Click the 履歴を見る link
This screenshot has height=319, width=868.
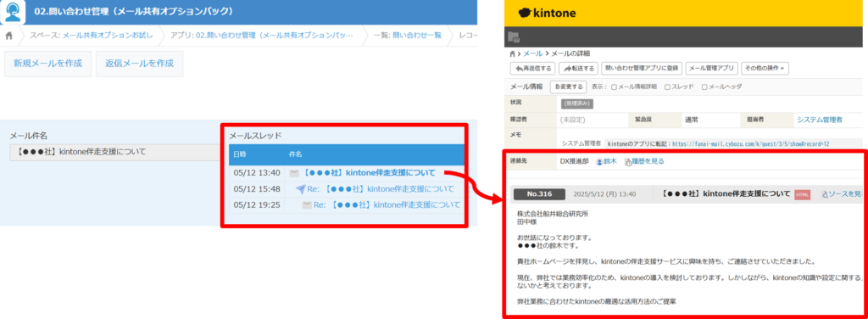pyautogui.click(x=648, y=161)
